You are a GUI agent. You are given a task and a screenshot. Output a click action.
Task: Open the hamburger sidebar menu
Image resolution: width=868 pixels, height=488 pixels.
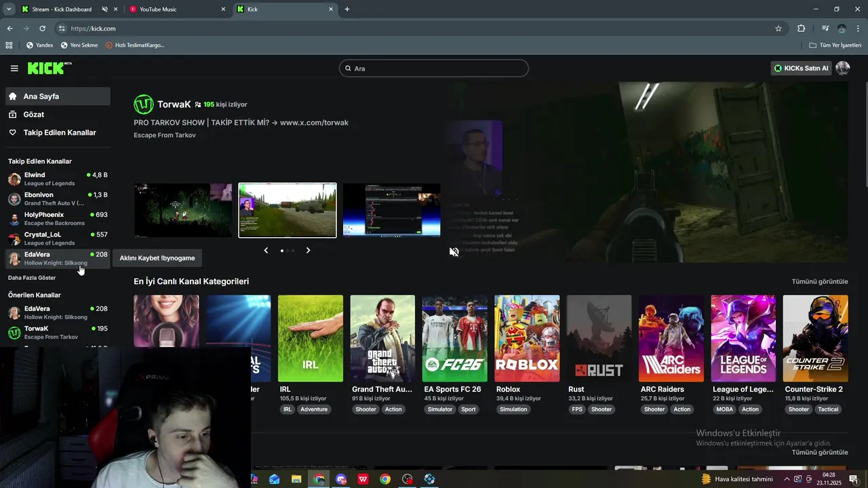tap(14, 68)
